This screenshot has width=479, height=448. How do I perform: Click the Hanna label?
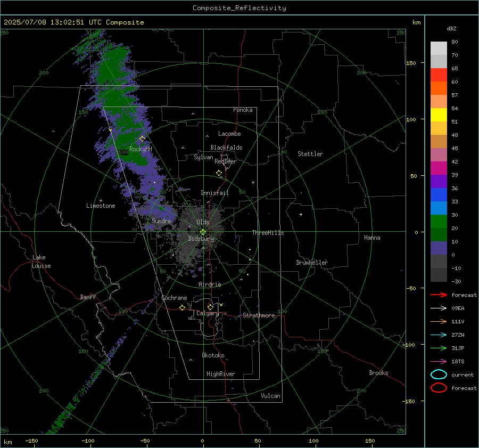pos(372,238)
